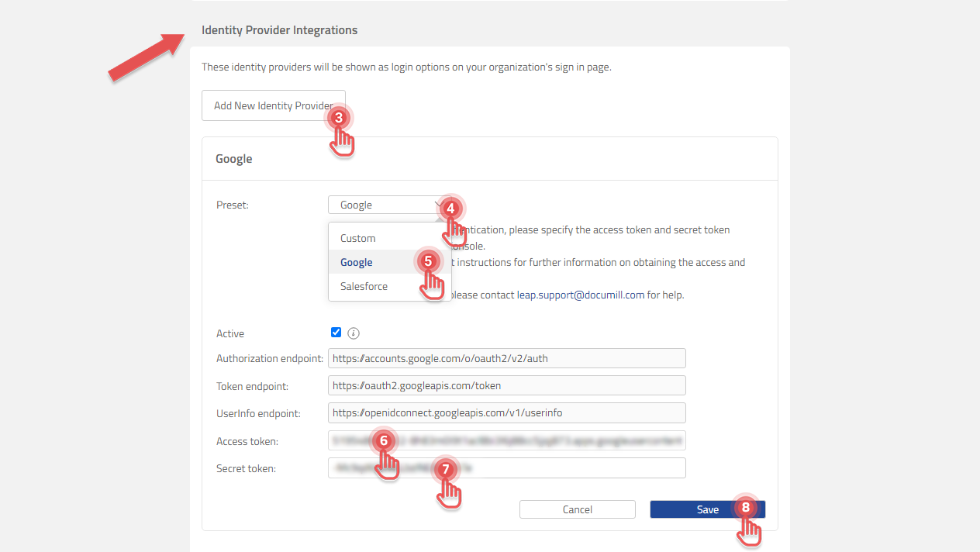This screenshot has height=552, width=980.
Task: Select the Authorization endpoint field
Action: click(x=506, y=357)
